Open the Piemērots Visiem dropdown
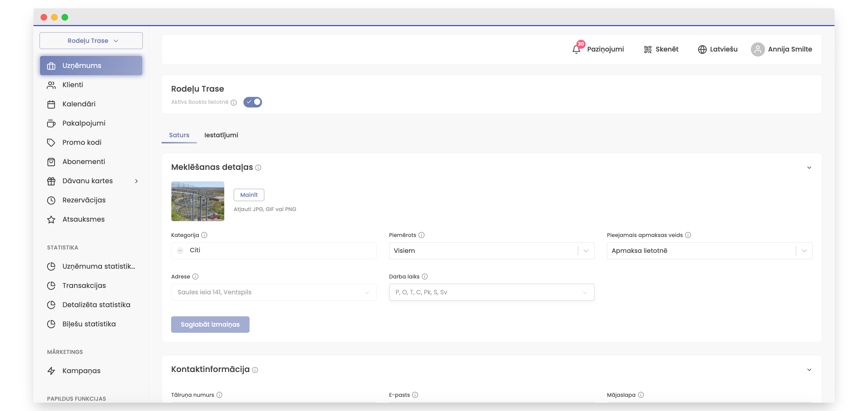The height and width of the screenshot is (411, 868). (x=491, y=251)
